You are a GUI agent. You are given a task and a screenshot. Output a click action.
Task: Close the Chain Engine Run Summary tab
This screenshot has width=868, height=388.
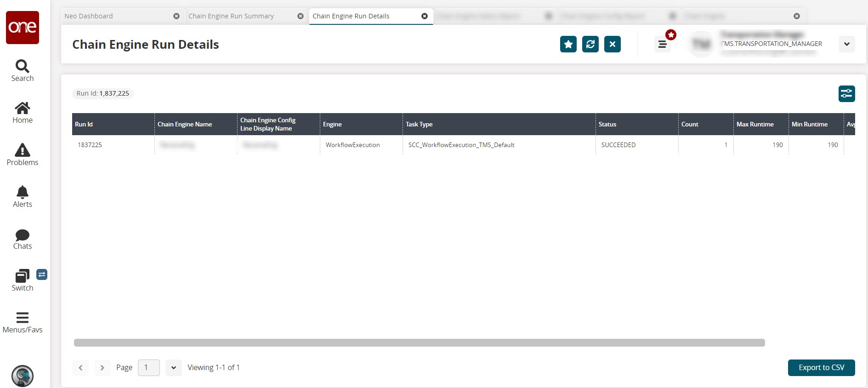(301, 16)
